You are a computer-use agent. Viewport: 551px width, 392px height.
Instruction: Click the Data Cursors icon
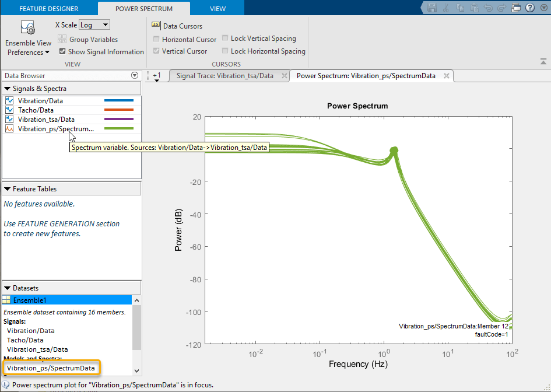point(156,25)
